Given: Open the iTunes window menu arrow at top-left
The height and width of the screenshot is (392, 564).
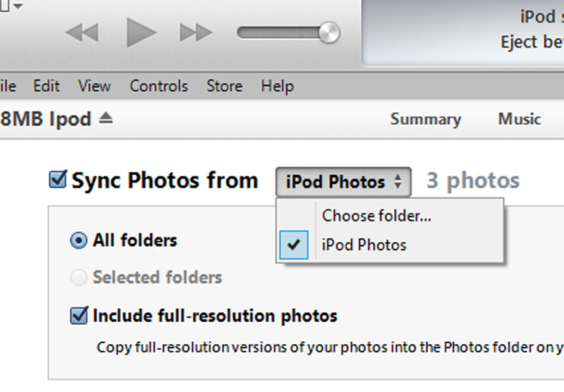Looking at the screenshot, I should [x=17, y=6].
